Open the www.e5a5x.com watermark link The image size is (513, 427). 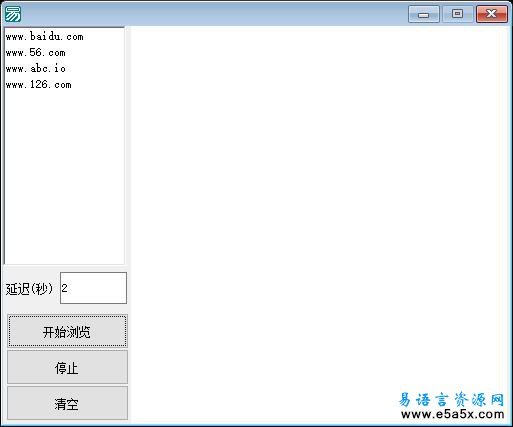click(453, 414)
